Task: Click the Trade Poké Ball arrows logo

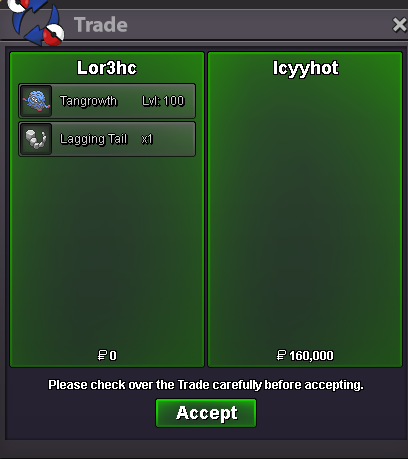Action: coord(36,22)
